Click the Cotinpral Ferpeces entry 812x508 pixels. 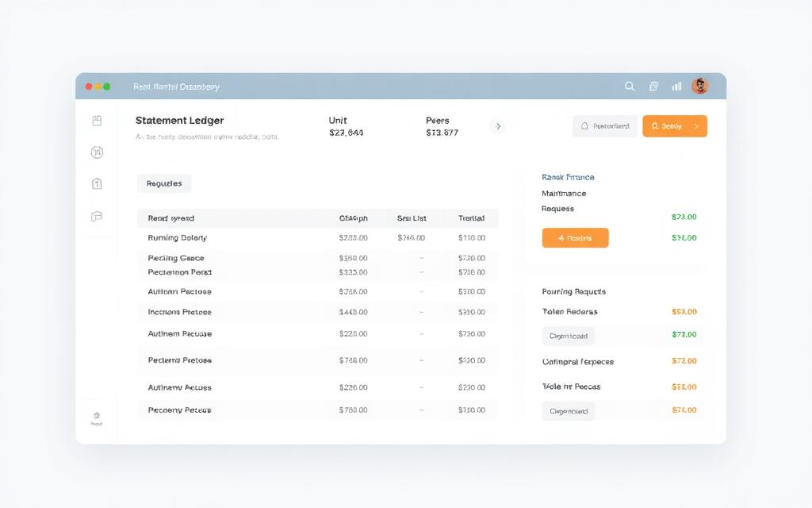coord(578,362)
